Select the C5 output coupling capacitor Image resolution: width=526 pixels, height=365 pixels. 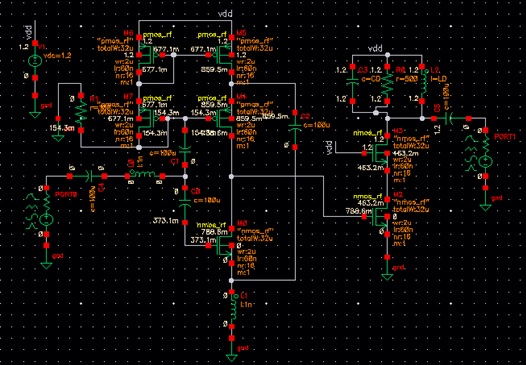451,118
